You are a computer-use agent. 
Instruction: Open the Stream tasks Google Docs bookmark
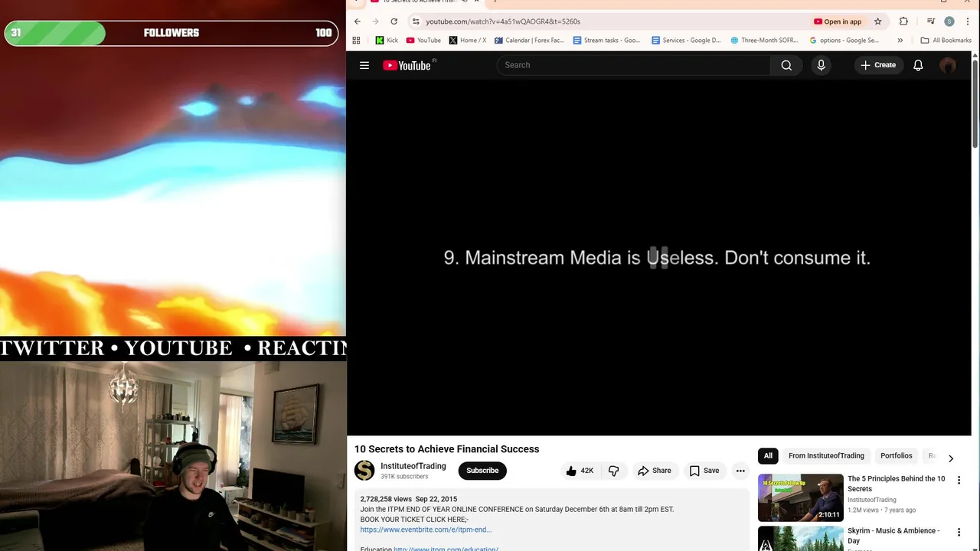(606, 40)
